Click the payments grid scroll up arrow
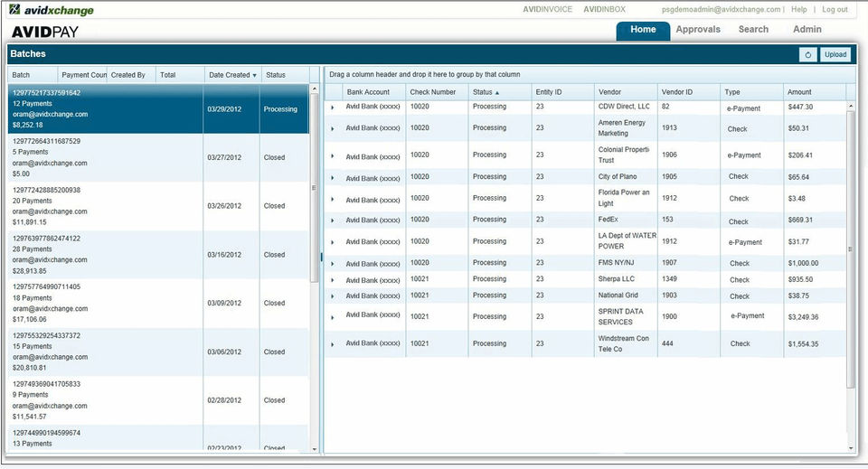This screenshot has width=868, height=469. click(851, 107)
